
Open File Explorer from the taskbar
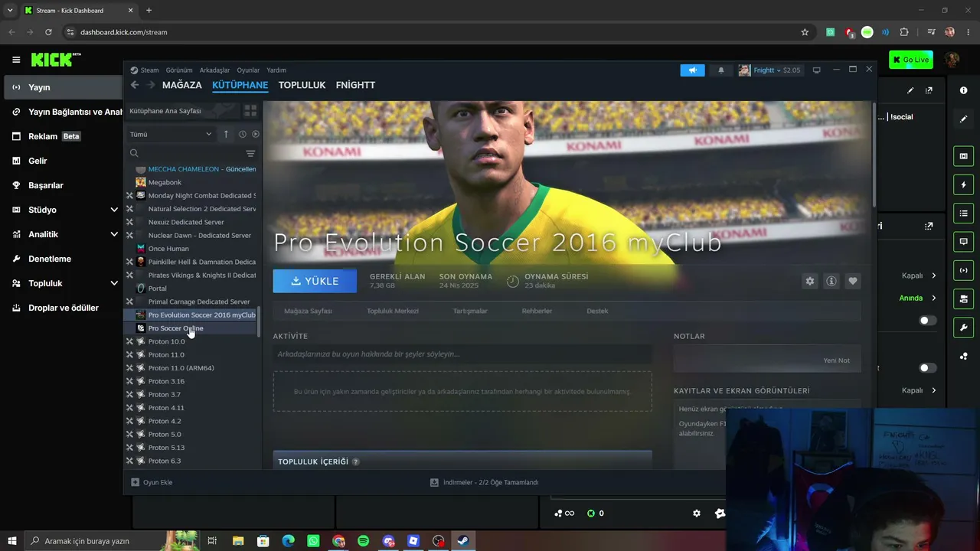[x=238, y=541]
